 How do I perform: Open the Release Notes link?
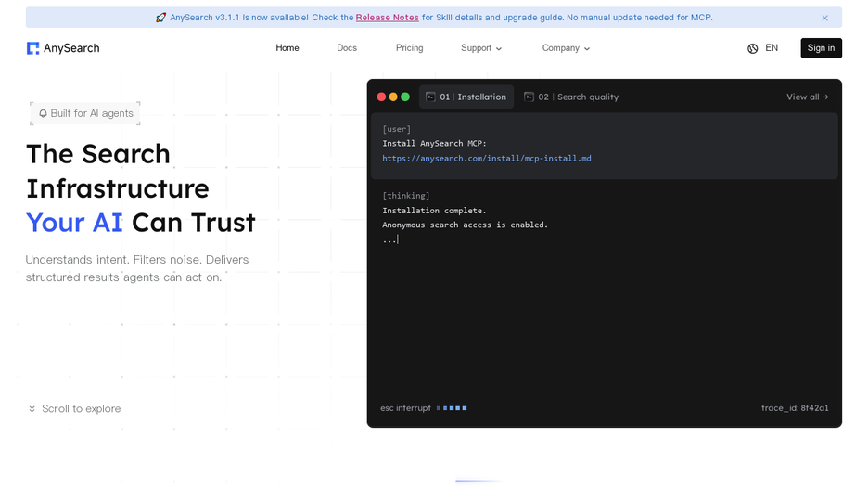(387, 18)
